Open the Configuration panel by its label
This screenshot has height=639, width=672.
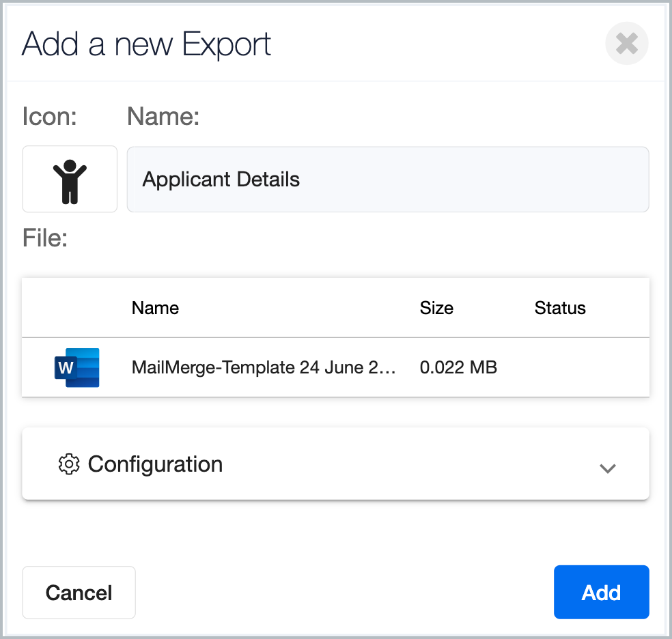pos(155,464)
